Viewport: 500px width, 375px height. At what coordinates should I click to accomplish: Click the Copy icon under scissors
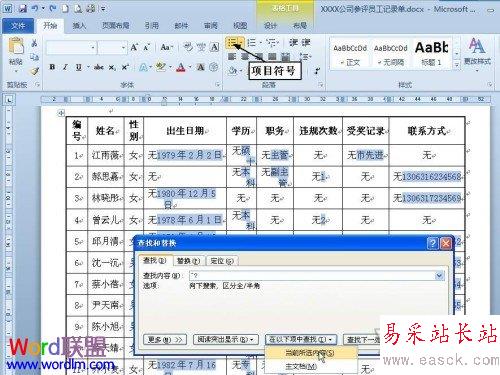point(34,57)
